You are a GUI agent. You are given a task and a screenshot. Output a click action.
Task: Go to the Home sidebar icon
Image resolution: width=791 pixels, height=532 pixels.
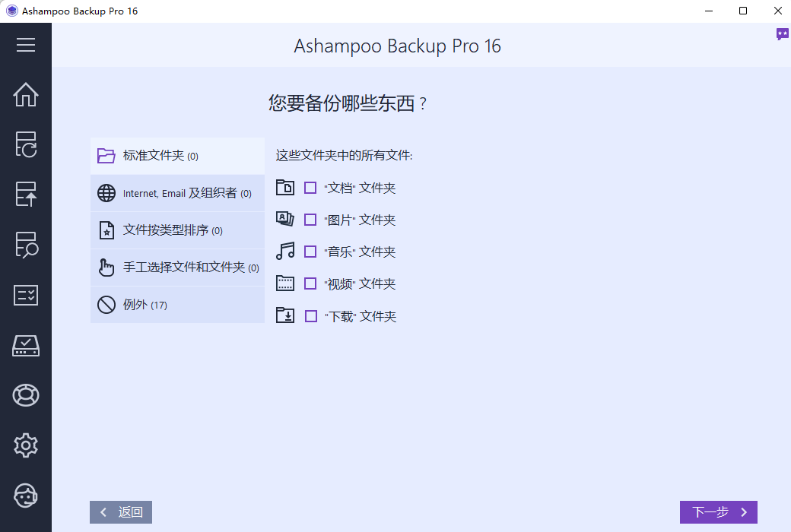[x=26, y=94]
